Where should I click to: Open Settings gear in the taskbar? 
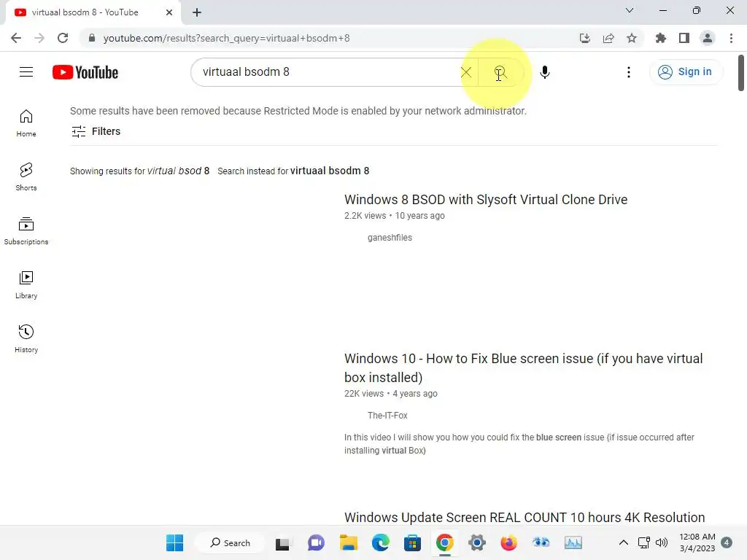point(476,542)
